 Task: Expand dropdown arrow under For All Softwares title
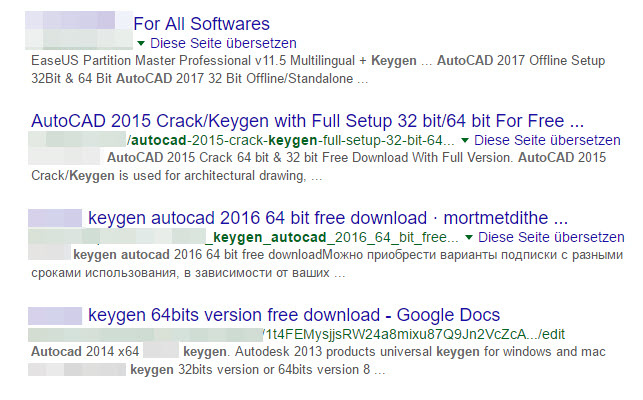click(x=141, y=43)
